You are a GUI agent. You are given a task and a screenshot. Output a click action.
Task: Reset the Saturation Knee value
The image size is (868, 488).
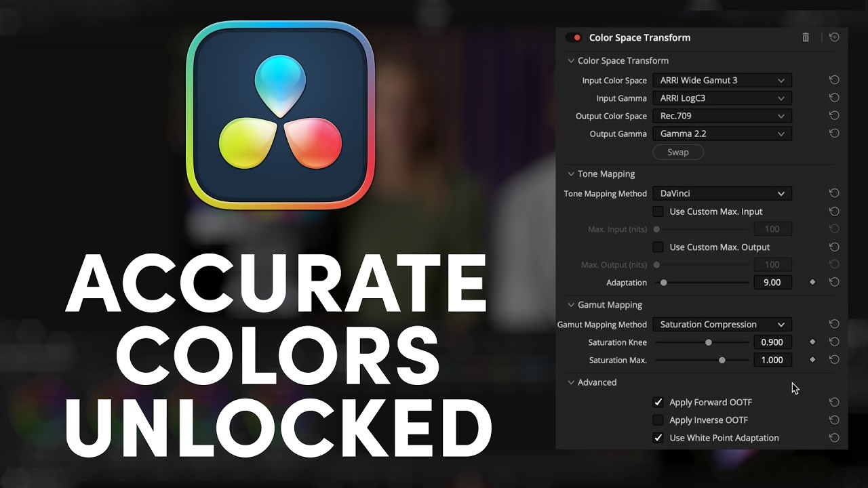point(834,342)
